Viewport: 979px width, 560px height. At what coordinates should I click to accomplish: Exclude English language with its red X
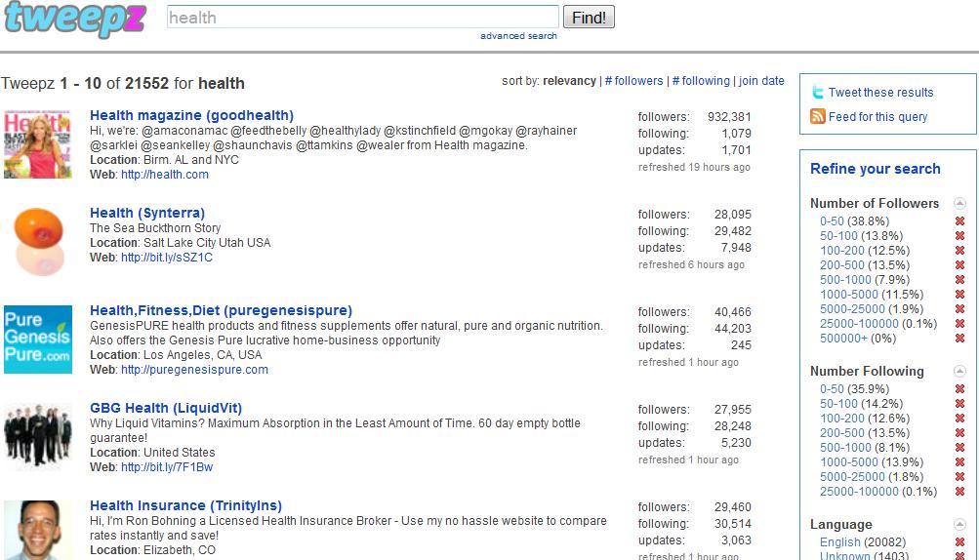point(959,541)
